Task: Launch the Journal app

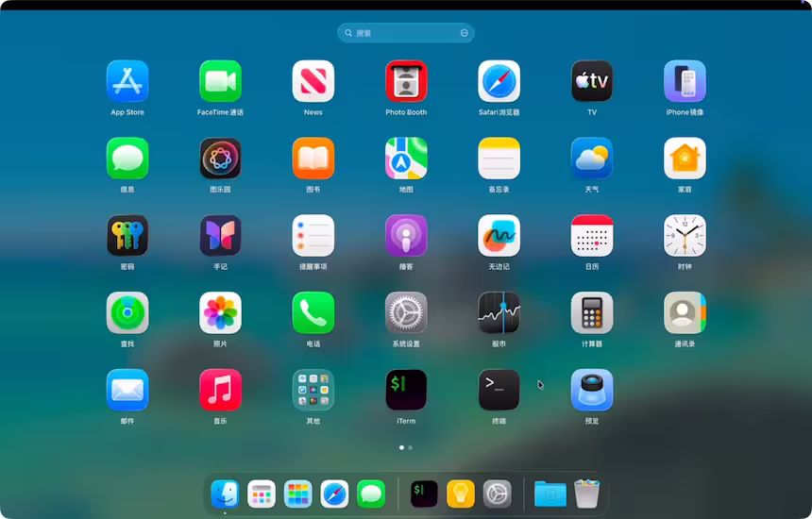Action: (220, 236)
